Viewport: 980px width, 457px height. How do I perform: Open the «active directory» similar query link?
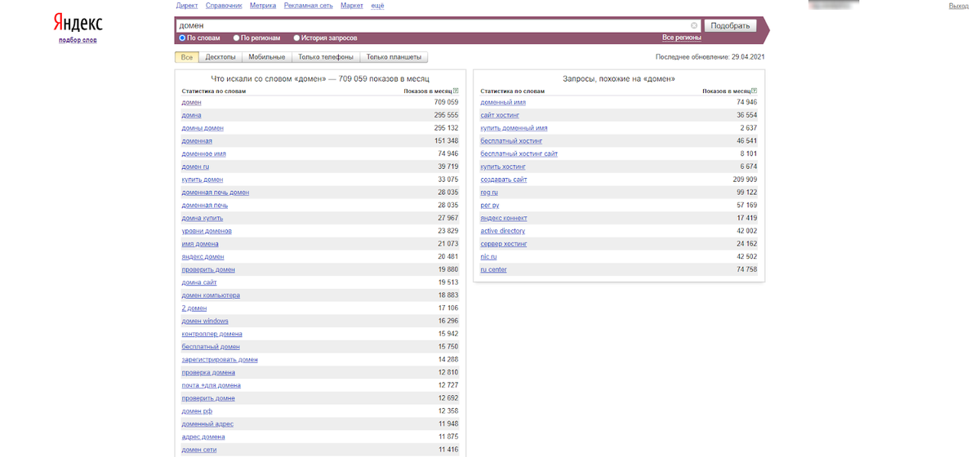pyautogui.click(x=503, y=231)
